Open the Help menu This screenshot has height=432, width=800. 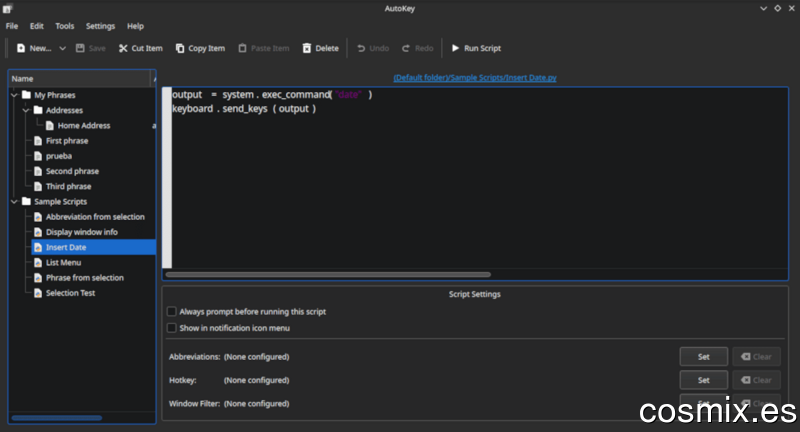(x=135, y=26)
